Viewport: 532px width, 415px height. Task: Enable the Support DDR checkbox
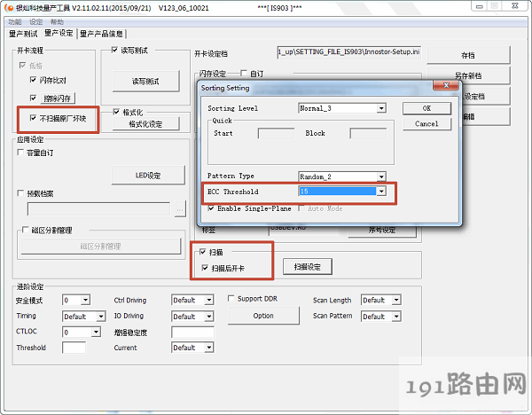231,299
